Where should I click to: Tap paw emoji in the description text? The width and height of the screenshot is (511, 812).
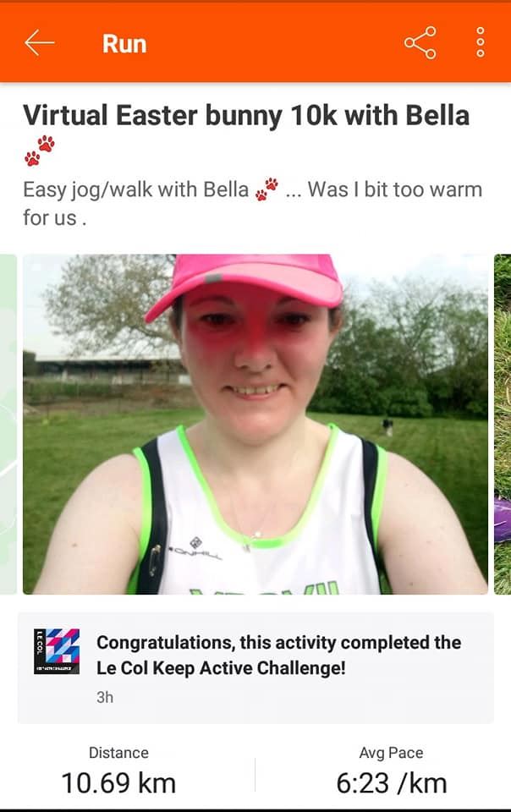pyautogui.click(x=266, y=189)
